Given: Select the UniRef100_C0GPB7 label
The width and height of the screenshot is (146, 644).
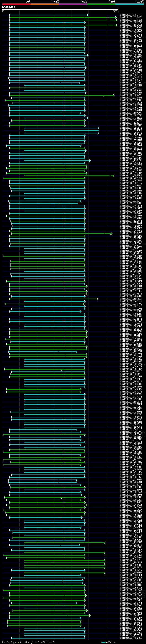Looking at the screenshot, I should pos(131,618).
